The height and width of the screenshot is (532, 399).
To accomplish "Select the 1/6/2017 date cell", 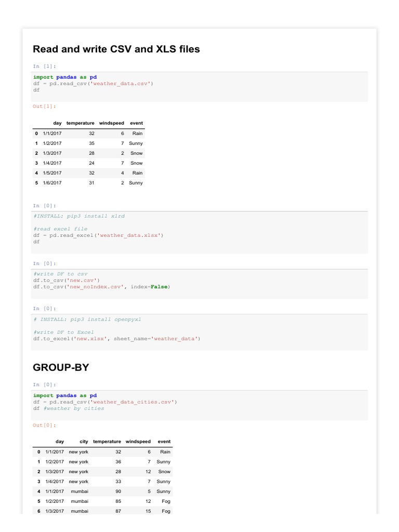I will pos(52,183).
